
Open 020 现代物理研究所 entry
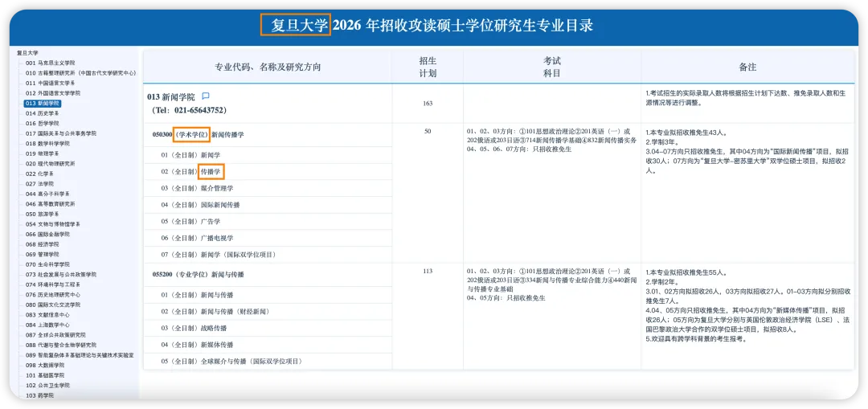(50, 164)
